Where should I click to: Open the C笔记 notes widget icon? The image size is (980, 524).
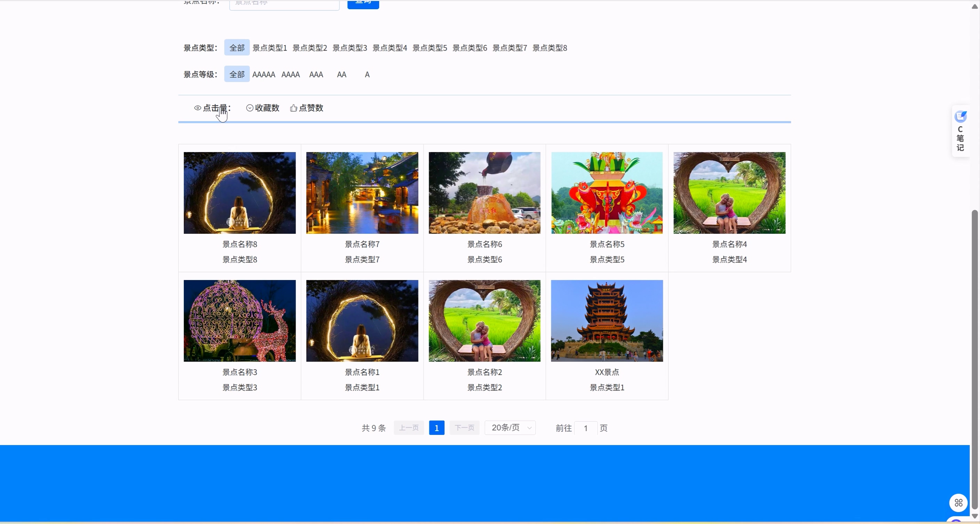pyautogui.click(x=960, y=116)
